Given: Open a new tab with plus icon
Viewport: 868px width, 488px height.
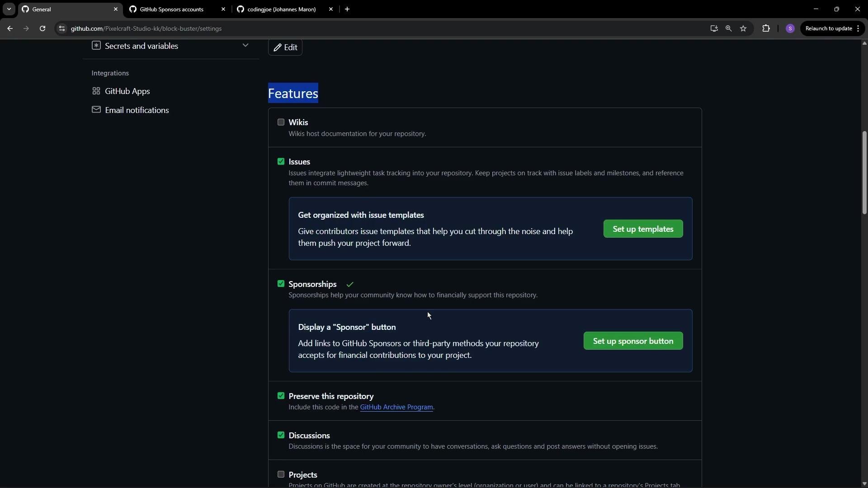Looking at the screenshot, I should point(347,9).
